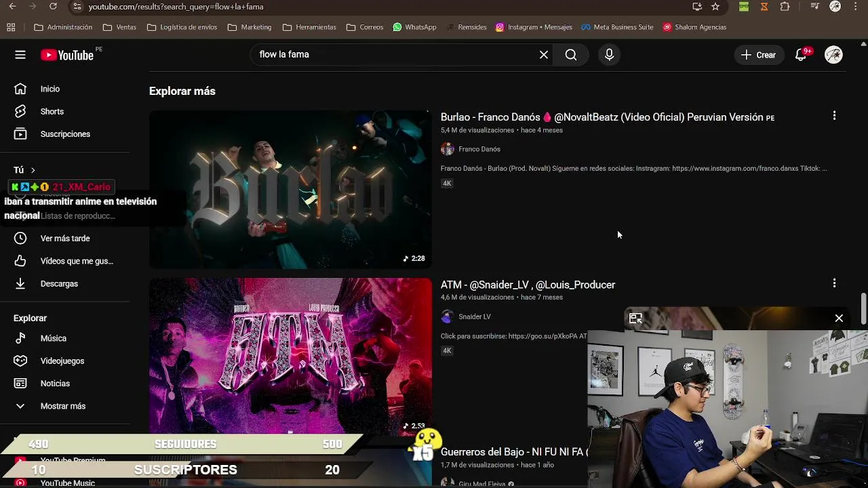Open the notifications bell
Image resolution: width=868 pixels, height=488 pixels.
[801, 55]
